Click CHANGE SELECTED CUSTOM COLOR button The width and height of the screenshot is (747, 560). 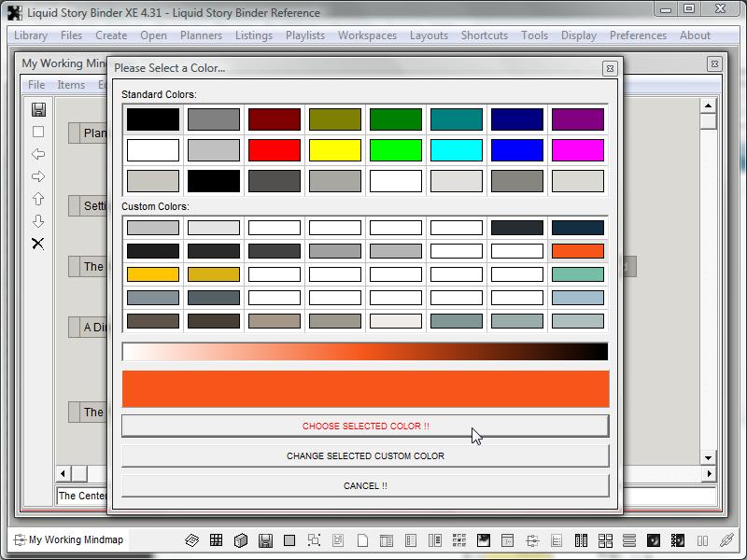pyautogui.click(x=365, y=455)
